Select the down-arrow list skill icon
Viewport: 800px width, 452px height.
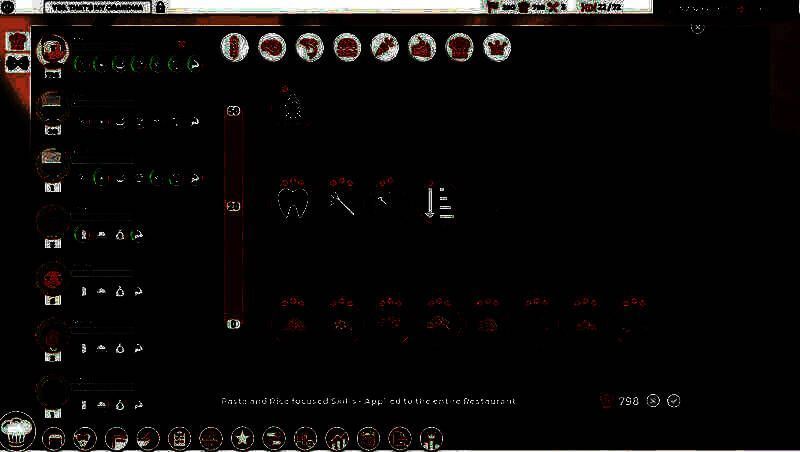click(439, 200)
